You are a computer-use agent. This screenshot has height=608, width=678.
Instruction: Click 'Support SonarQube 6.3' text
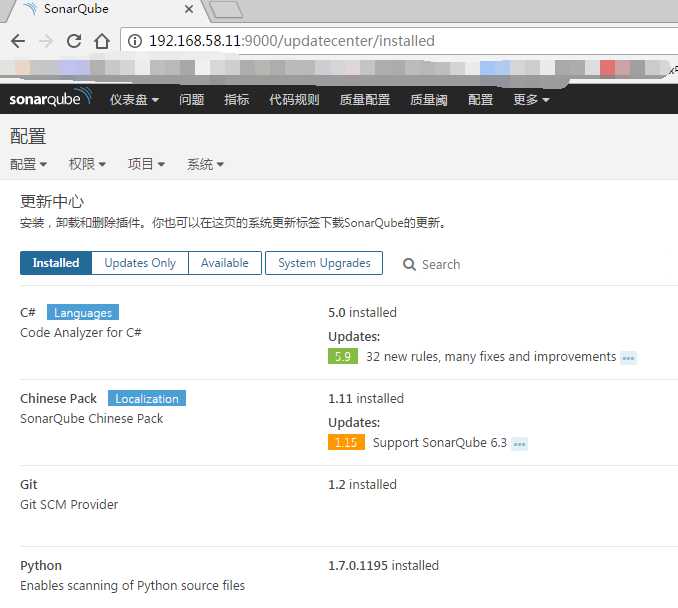[440, 443]
